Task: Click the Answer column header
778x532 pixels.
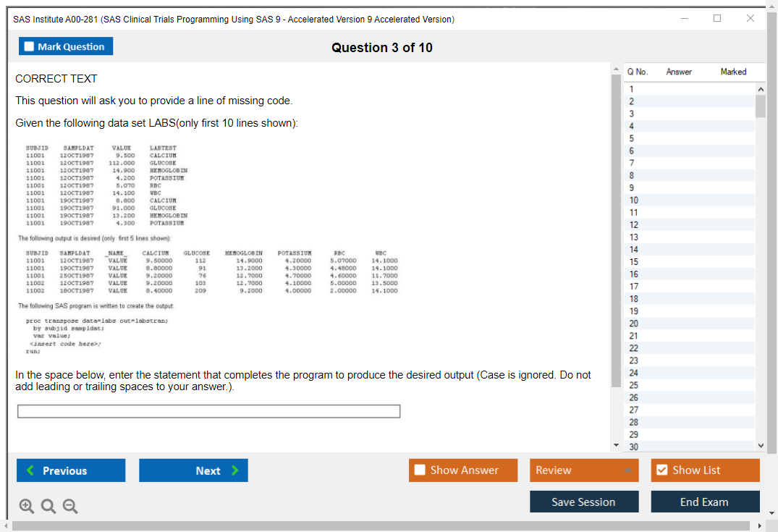Action: tap(678, 72)
